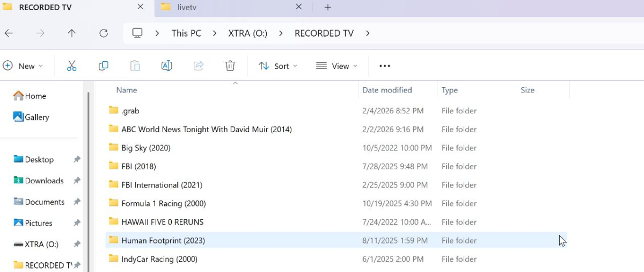Click the pin icon beside XTRA (O:) in the sidebar
Viewport: 644px width, 272px height.
point(77,244)
